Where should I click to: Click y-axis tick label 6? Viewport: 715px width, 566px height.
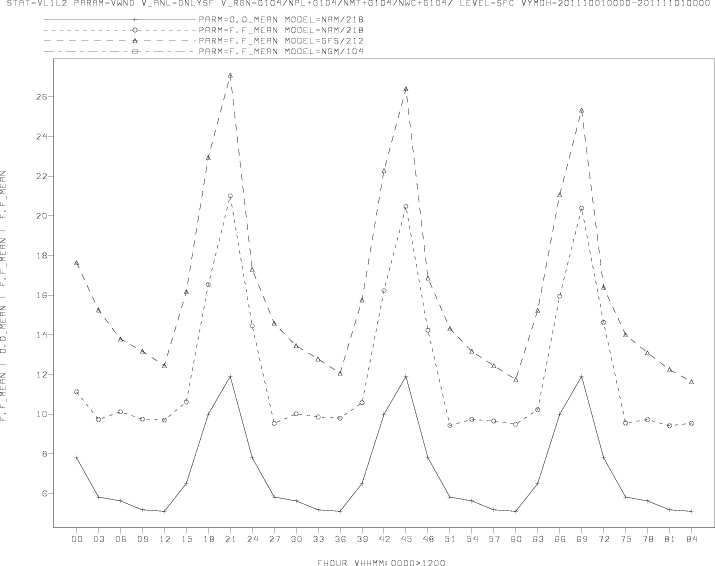[x=44, y=493]
